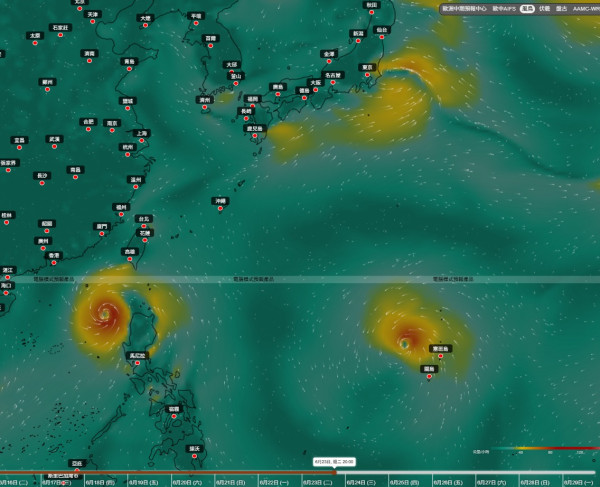Select the AAMC-WR model tab
The height and width of the screenshot is (487, 600).
(x=586, y=8)
